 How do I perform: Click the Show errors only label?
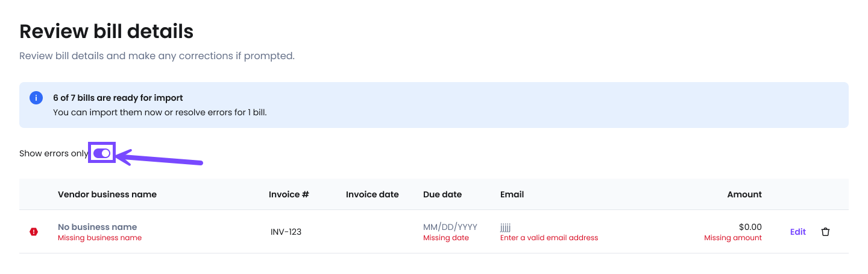coord(54,153)
